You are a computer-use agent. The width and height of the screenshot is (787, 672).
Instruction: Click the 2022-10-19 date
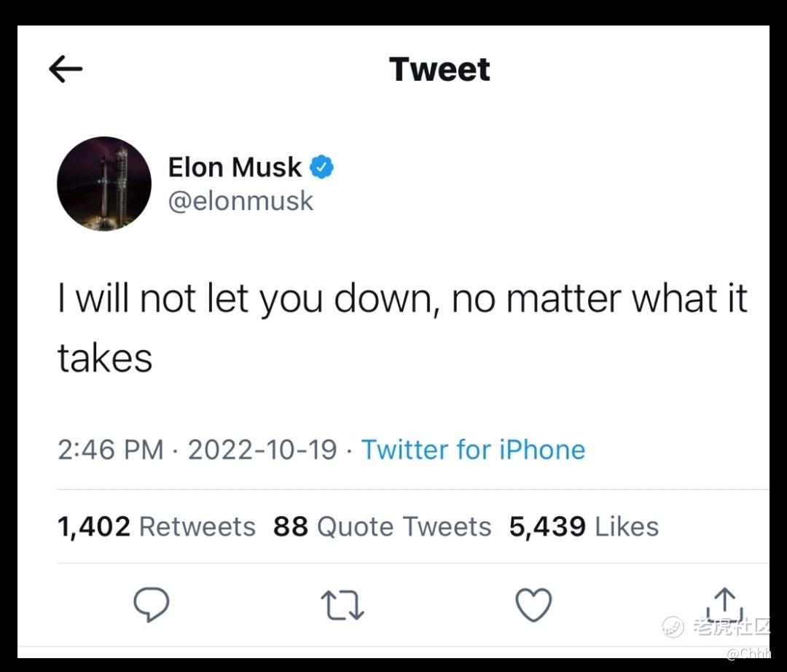coord(262,449)
